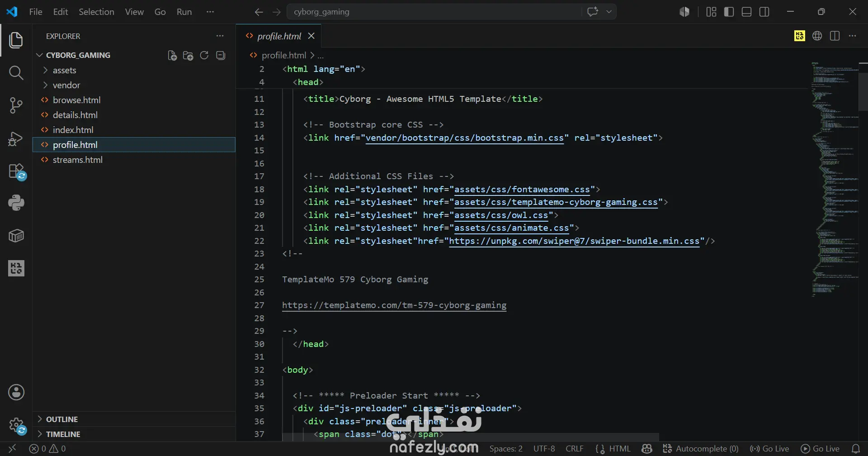Click breadcrumb ellipsis after profile.html
Screen dimensions: 868x456
[320, 55]
